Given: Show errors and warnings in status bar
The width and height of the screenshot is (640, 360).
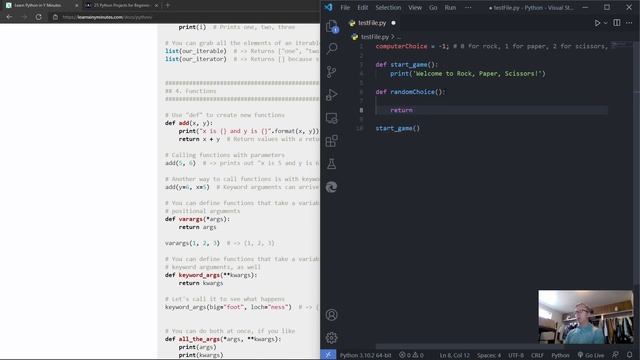Looking at the screenshot, I should pyautogui.click(x=411, y=355).
